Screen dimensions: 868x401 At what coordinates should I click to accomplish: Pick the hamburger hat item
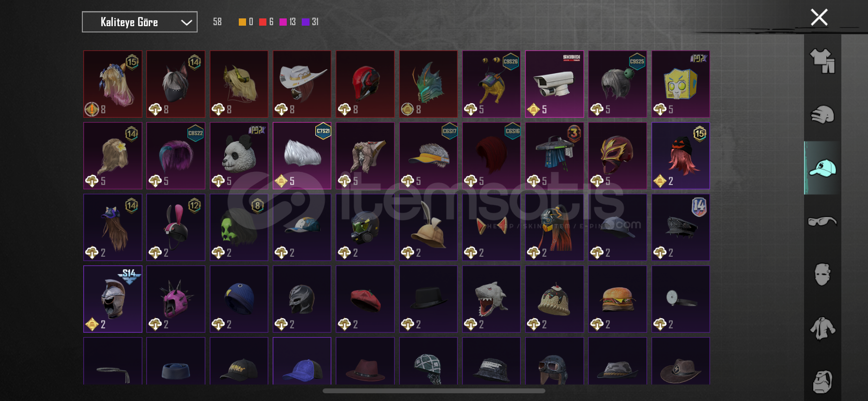pos(618,299)
